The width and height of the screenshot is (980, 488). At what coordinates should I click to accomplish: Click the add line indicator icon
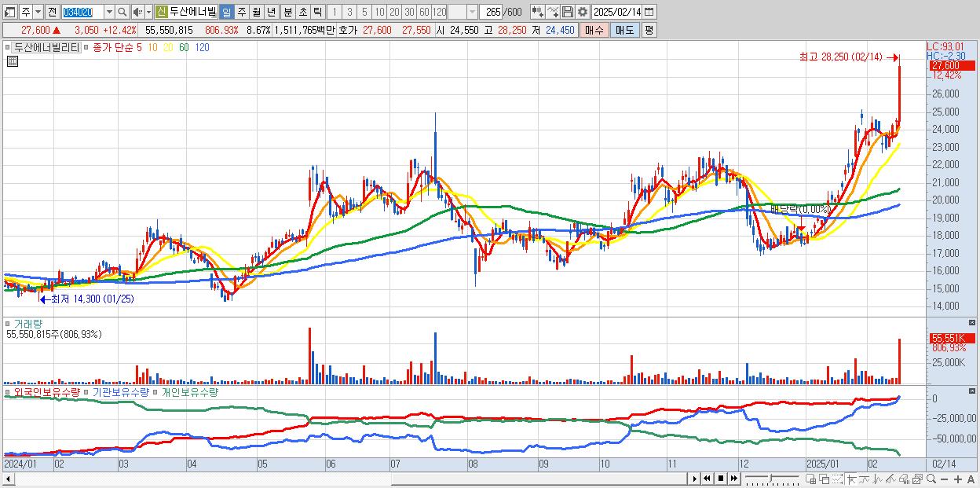pos(553,12)
